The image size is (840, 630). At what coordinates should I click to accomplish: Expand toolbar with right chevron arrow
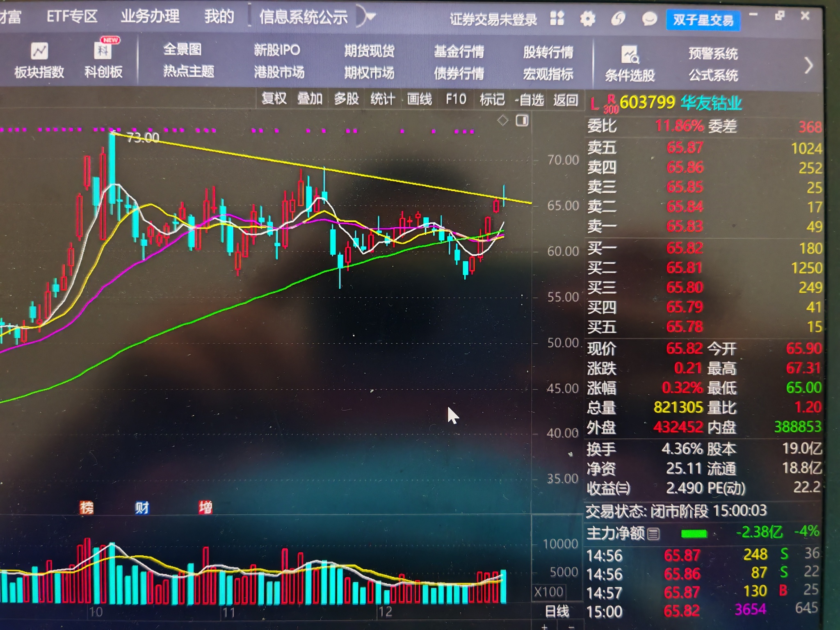tap(808, 65)
